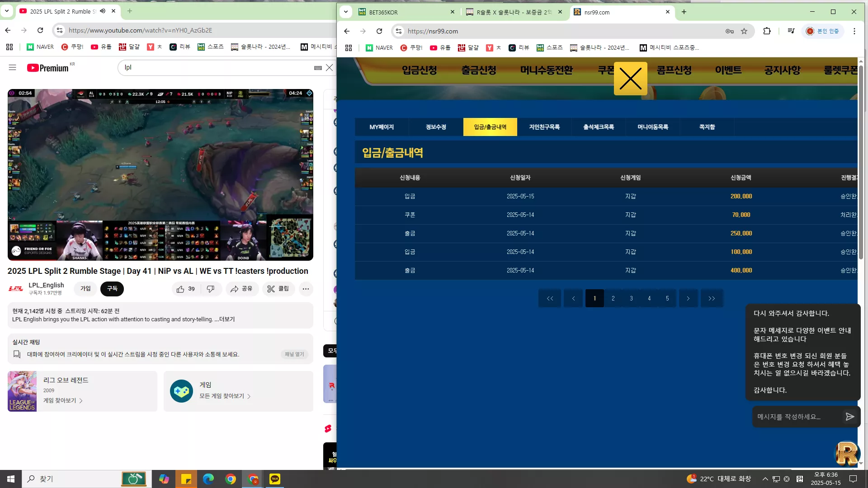
Task: Open the League of Legends game card
Action: point(82,391)
